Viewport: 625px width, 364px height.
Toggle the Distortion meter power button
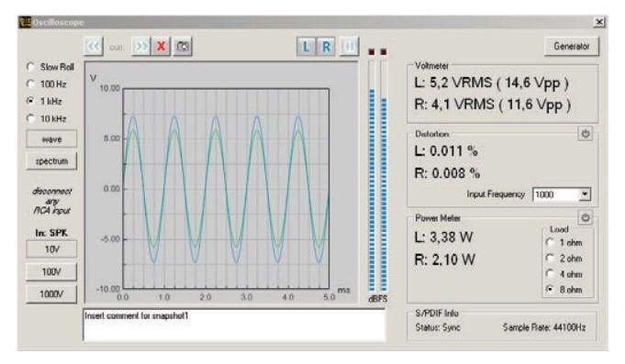tap(586, 134)
